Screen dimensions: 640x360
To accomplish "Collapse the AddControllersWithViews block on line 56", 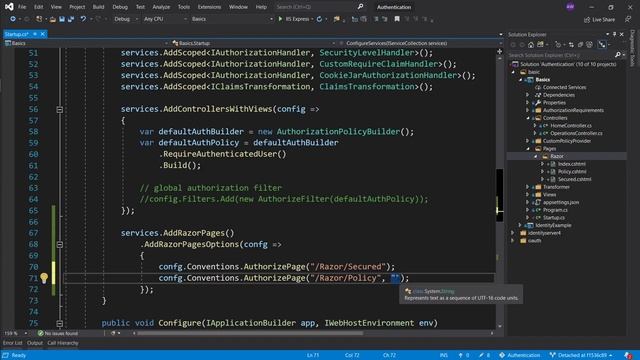I will (x=60, y=109).
